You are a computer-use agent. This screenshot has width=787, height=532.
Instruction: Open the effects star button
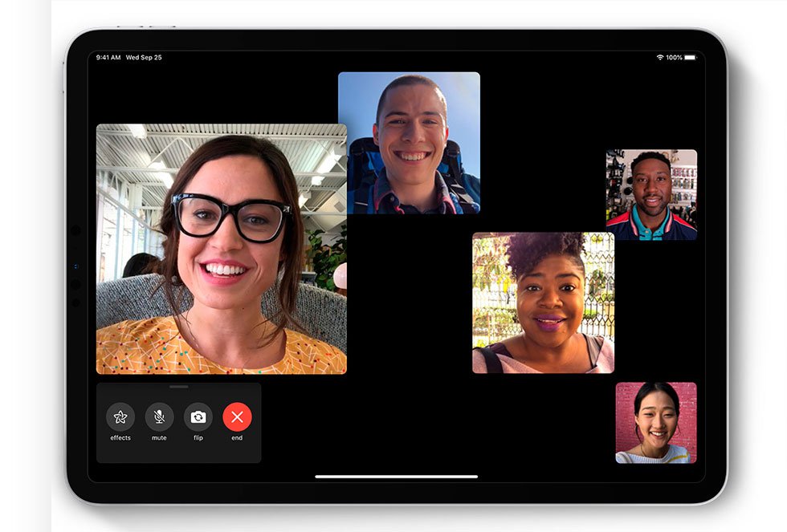(120, 416)
